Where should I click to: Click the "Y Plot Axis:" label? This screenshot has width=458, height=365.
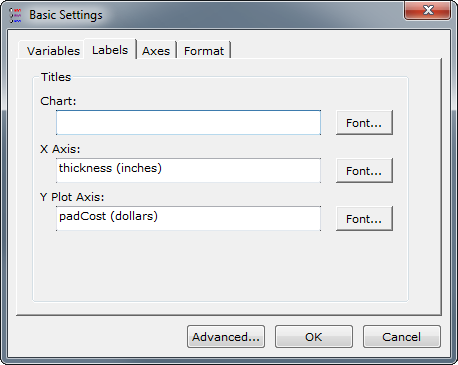pos(72,197)
